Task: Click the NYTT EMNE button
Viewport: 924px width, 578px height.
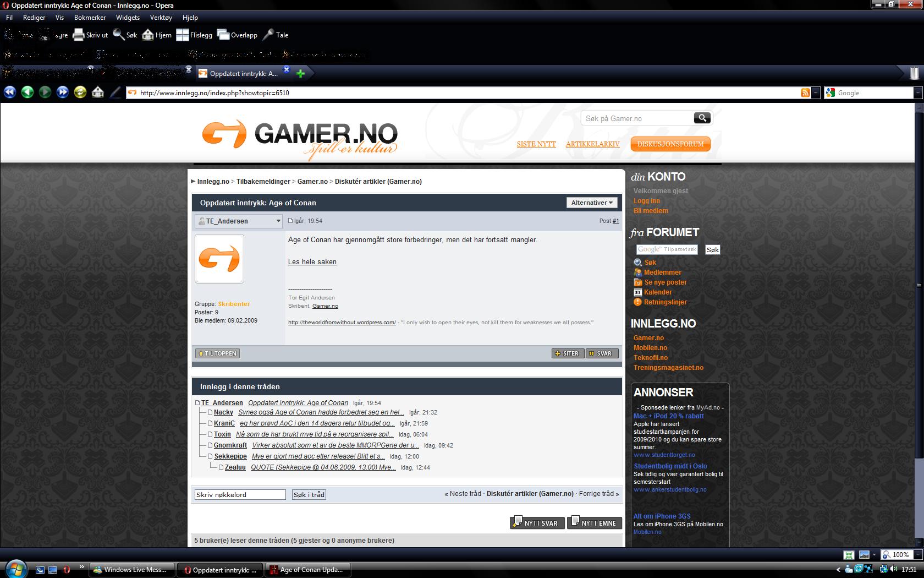Action: [595, 522]
